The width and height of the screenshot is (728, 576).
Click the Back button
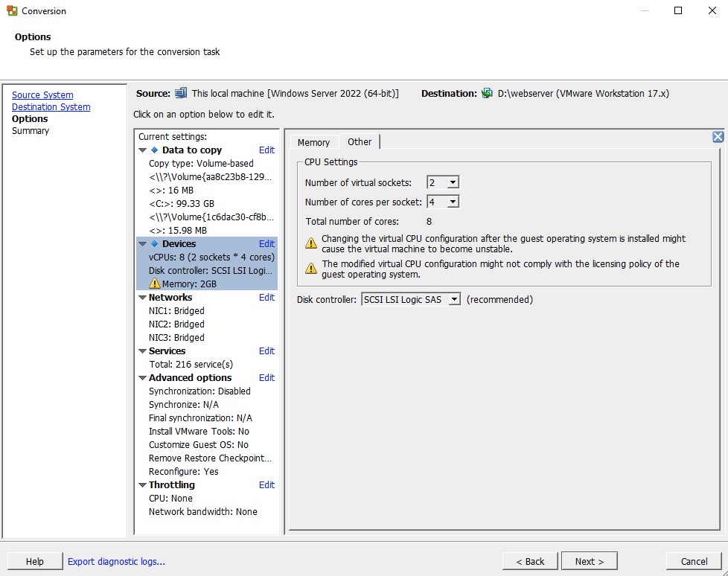coord(530,561)
